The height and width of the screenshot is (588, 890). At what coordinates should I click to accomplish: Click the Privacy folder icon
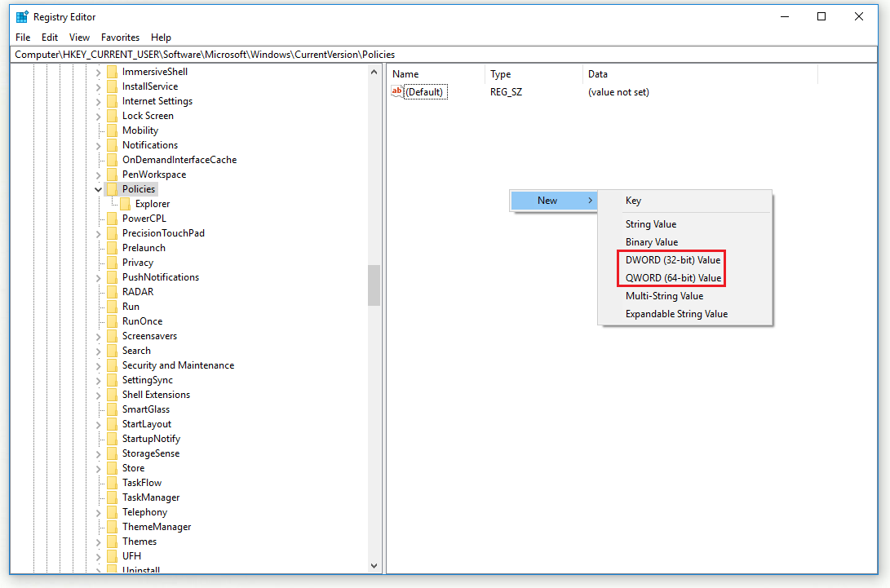[x=112, y=263]
